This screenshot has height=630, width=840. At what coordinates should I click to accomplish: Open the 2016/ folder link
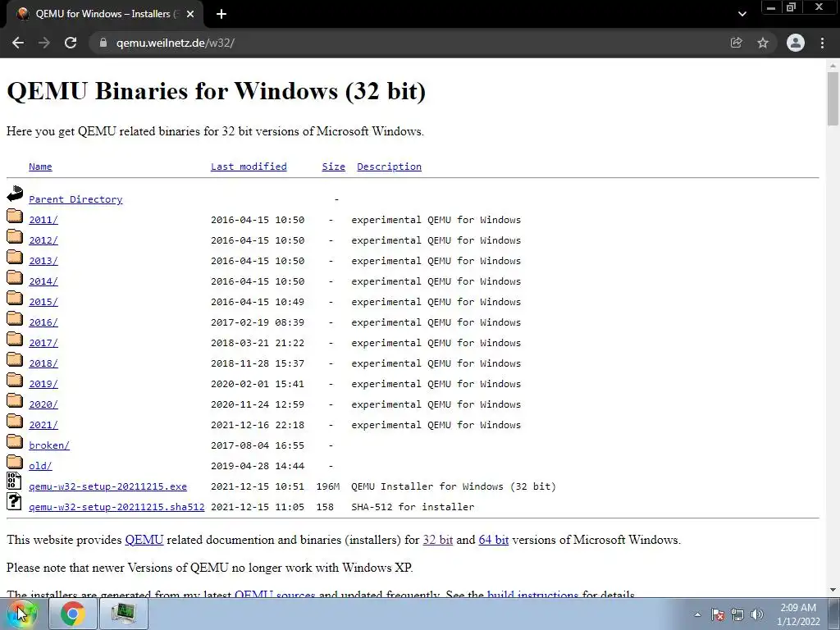[x=43, y=322]
